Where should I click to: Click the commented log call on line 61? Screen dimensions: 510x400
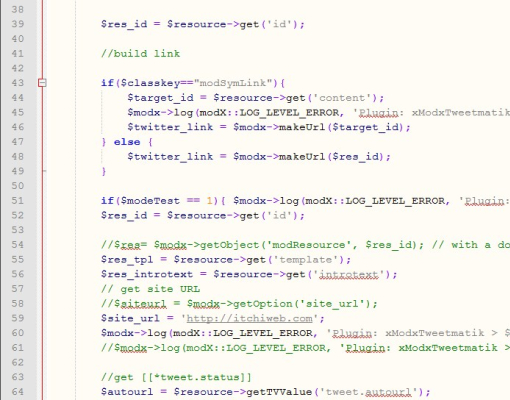305,348
